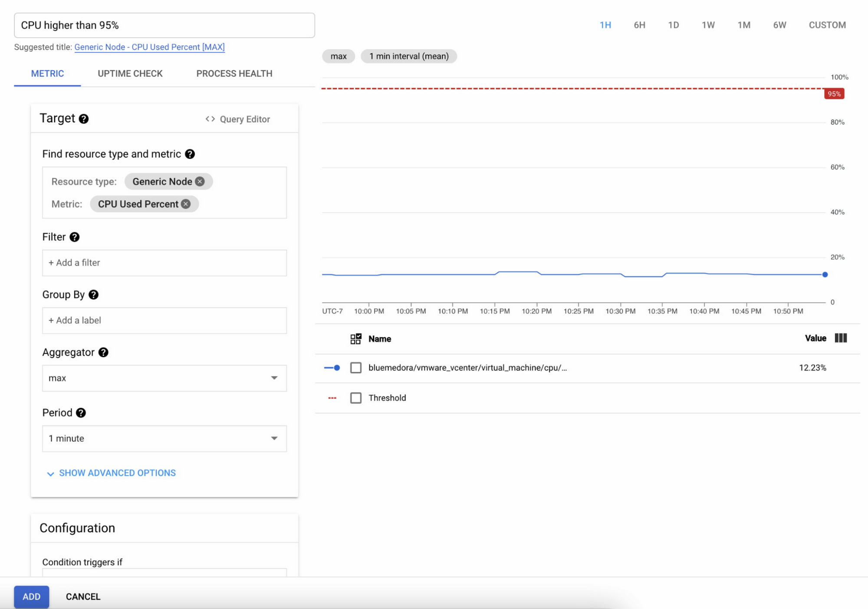The width and height of the screenshot is (868, 609).
Task: Click the 95% threshold label on chart
Action: (834, 94)
